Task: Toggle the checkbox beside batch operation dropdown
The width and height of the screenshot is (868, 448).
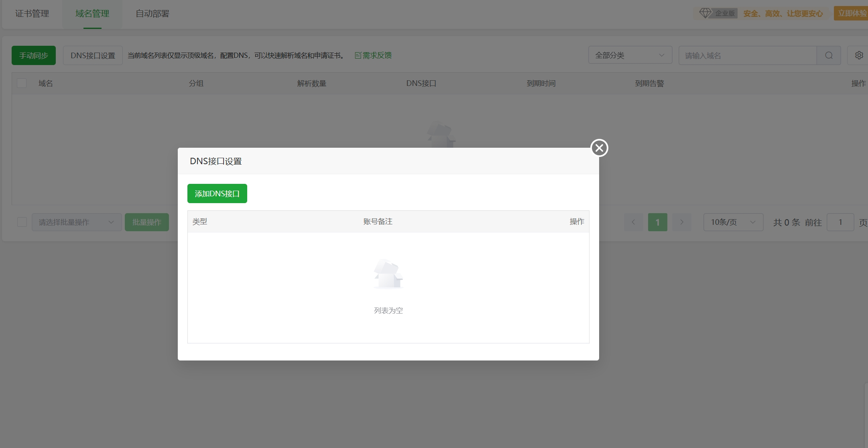Action: coord(22,222)
